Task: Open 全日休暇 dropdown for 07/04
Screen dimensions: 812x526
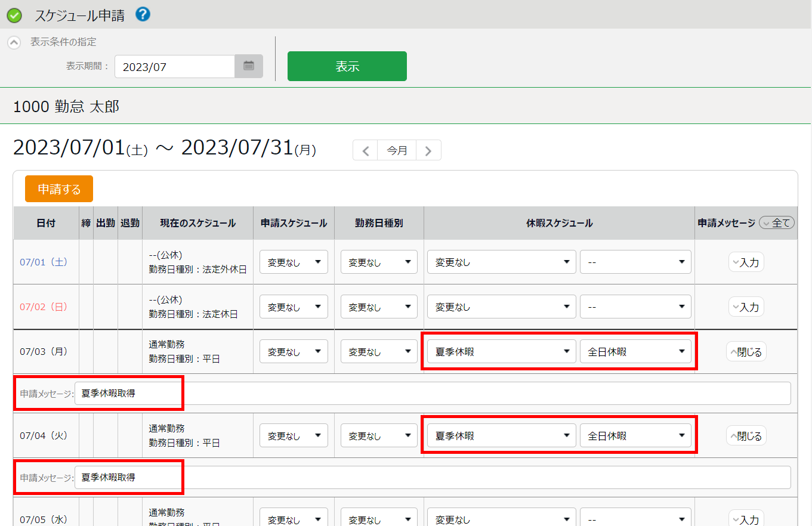Action: [x=635, y=436]
